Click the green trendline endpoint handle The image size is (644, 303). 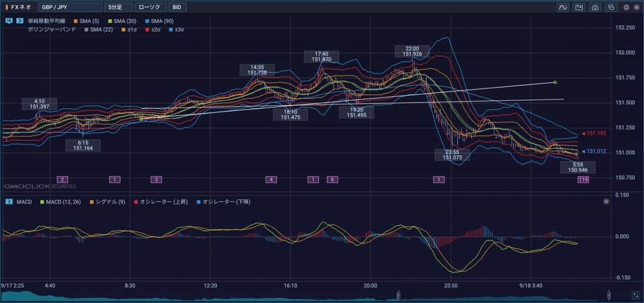pos(555,82)
